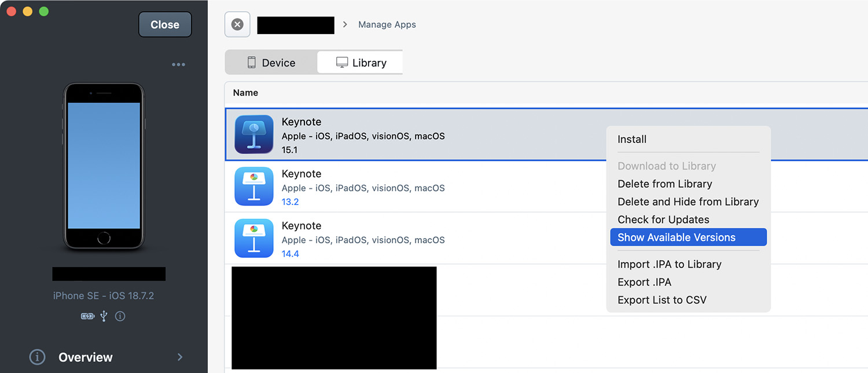Screen dimensions: 868x373
Task: Click the circled X back button
Action: (x=237, y=24)
